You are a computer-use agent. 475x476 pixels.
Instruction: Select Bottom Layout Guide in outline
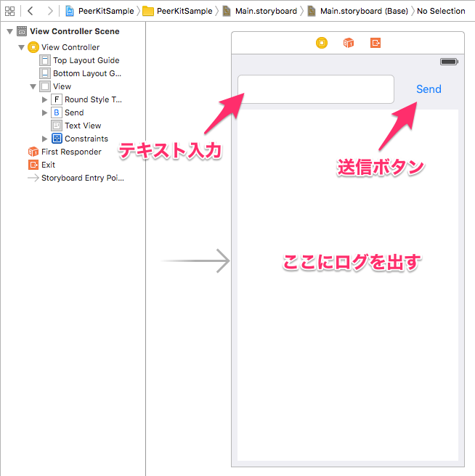(86, 73)
